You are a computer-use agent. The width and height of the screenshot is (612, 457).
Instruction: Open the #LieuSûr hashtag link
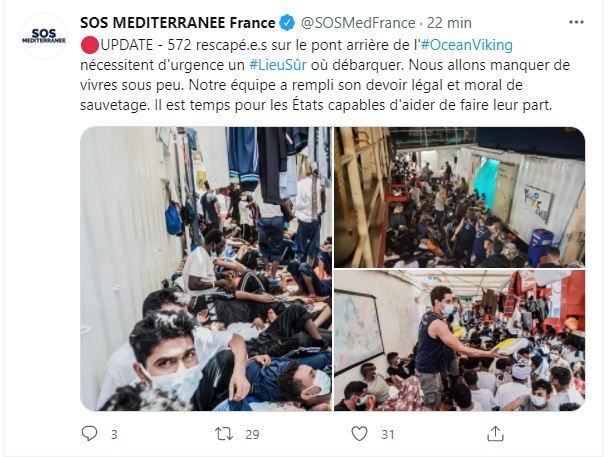pyautogui.click(x=278, y=65)
